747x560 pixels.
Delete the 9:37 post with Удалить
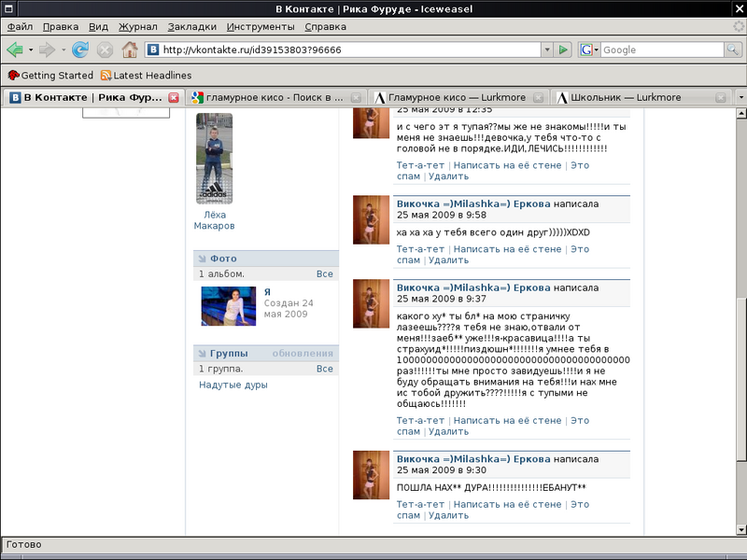tap(448, 431)
